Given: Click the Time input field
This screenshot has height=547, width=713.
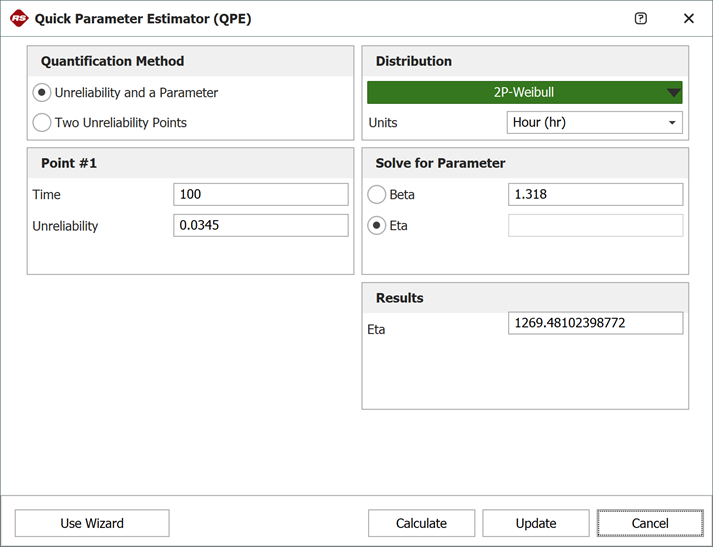Looking at the screenshot, I should [x=260, y=194].
